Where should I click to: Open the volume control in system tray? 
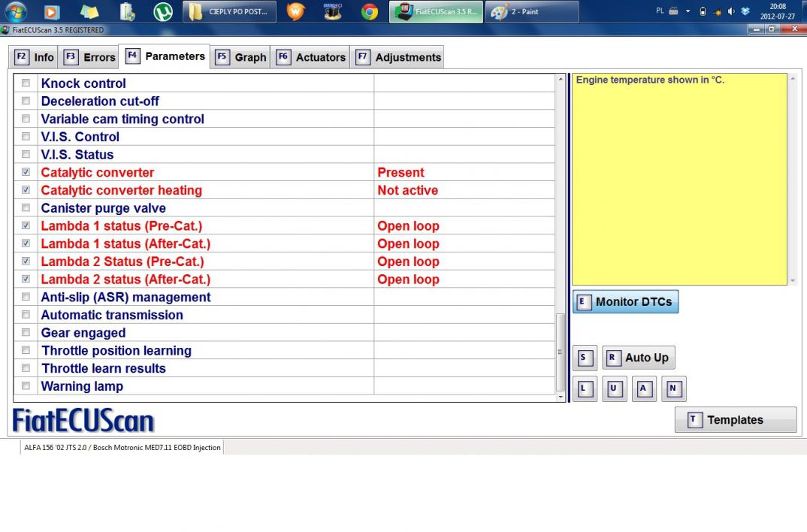731,11
